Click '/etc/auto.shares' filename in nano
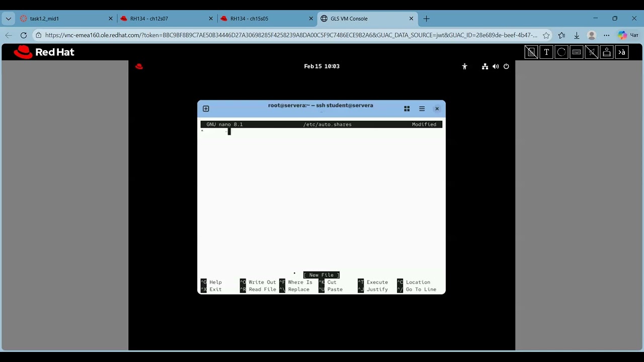 (327, 124)
